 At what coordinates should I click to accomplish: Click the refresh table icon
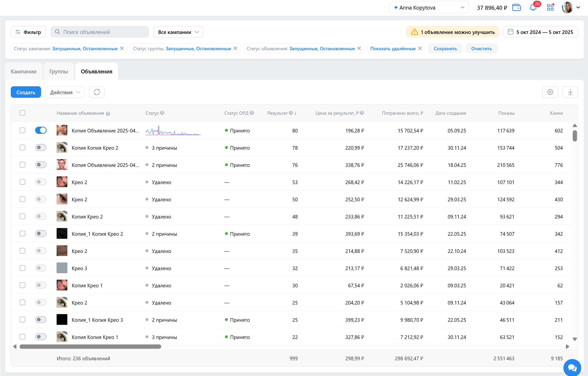pyautogui.click(x=97, y=92)
